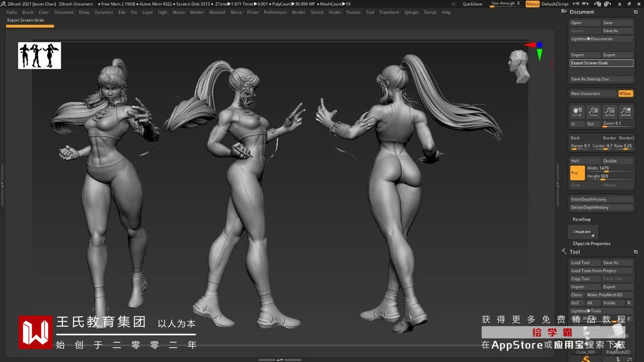Click the Zoom document icon
The image size is (644, 362).
click(593, 111)
